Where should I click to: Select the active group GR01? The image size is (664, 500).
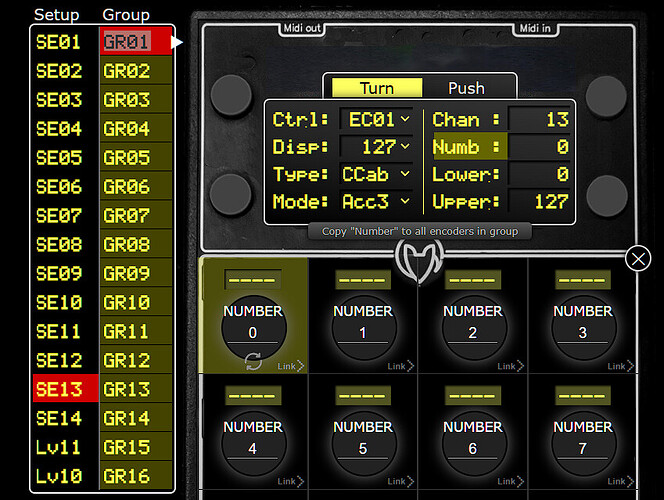136,41
